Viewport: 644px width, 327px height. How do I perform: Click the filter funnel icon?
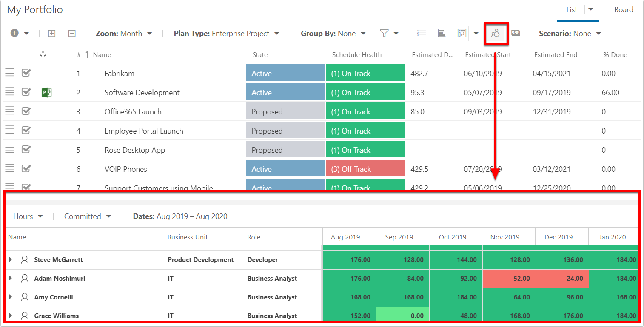coord(385,33)
